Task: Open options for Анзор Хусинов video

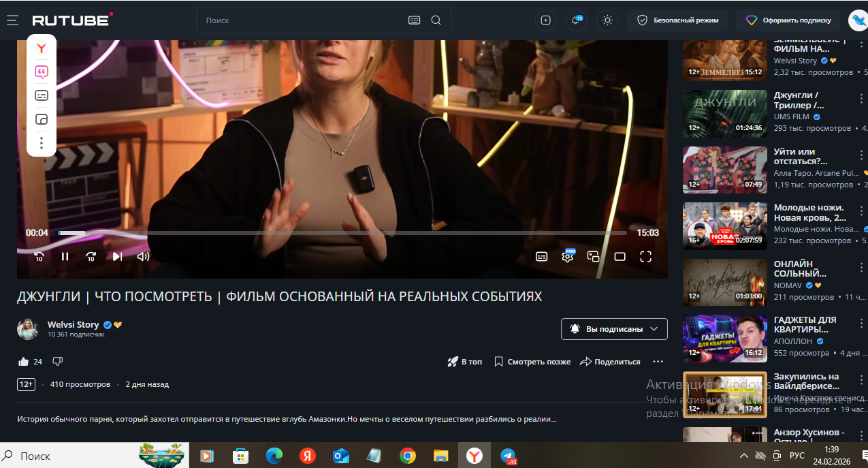Action: [861, 437]
